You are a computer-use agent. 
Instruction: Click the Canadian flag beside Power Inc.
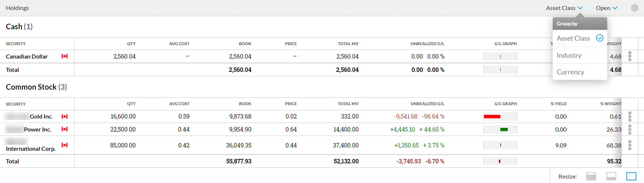(x=65, y=129)
